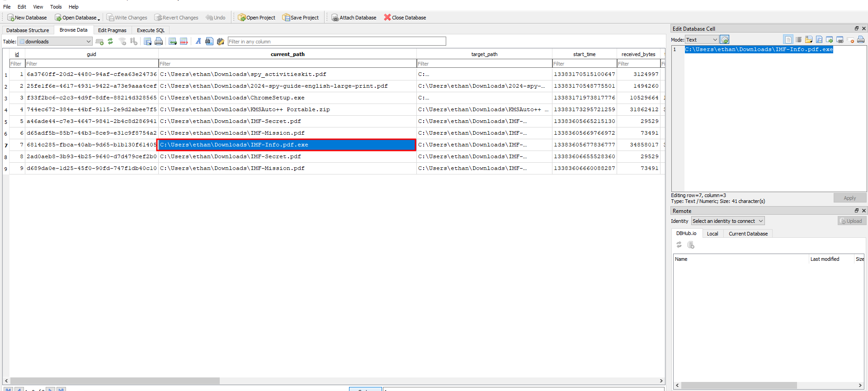Viewport: 868px width, 391px height.
Task: Expand the Mode dropdown set to Text
Action: coord(701,40)
